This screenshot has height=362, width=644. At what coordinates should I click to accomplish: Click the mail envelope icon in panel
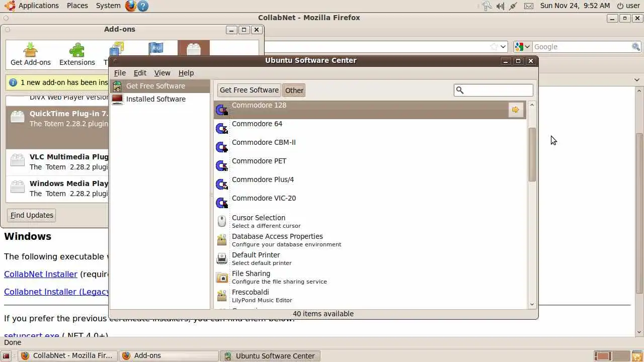point(528,6)
